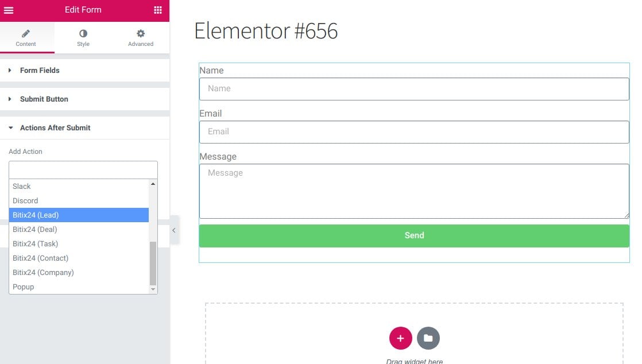The image size is (642, 364).
Task: Select Discord from the action list
Action: (x=79, y=200)
